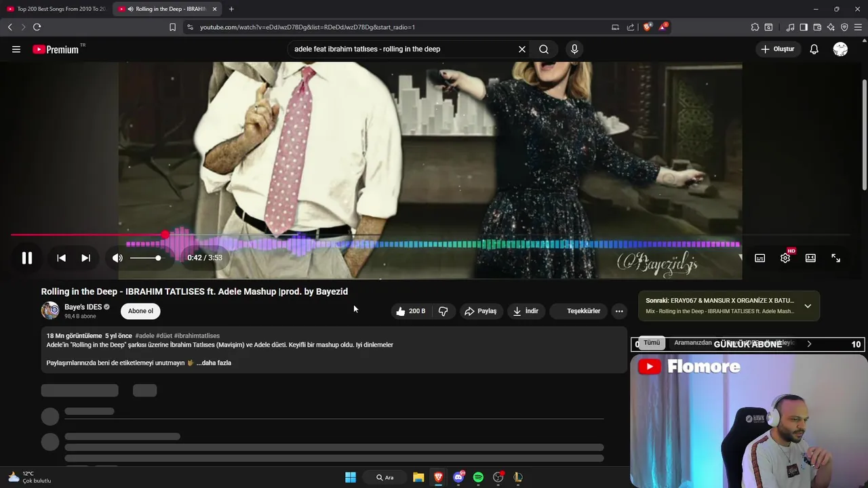Viewport: 868px width, 488px height.
Task: Reload the current page
Action: 37,27
